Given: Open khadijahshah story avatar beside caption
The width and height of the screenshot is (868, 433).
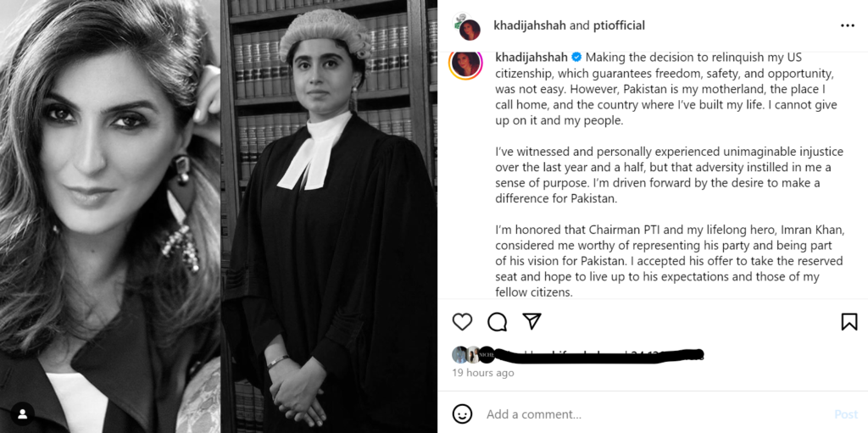Looking at the screenshot, I should (465, 64).
